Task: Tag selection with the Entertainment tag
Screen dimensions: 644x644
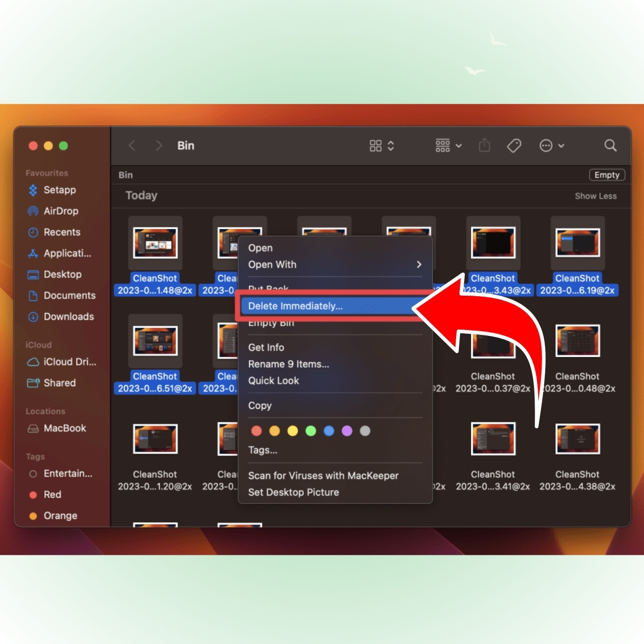Action: coord(33,473)
